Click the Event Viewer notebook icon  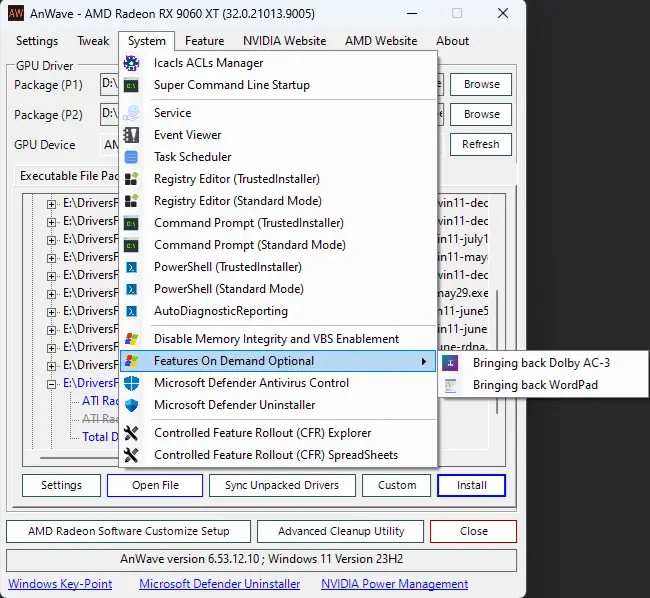tap(131, 135)
